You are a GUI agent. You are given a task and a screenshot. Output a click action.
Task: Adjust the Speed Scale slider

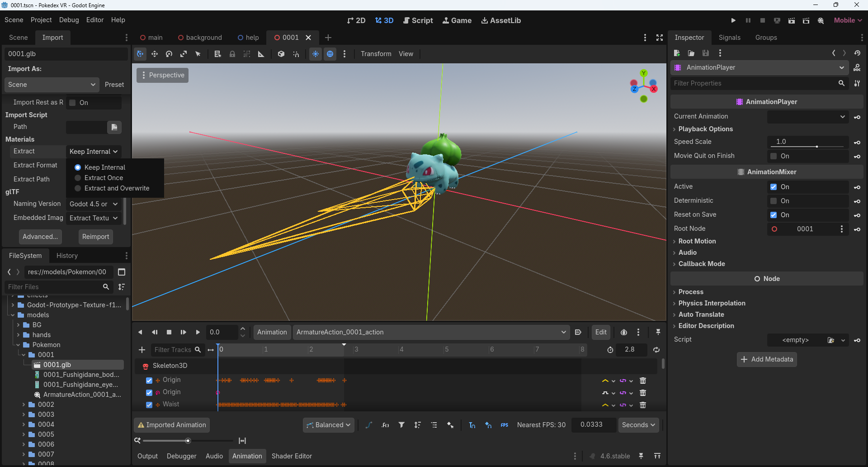pos(808,146)
